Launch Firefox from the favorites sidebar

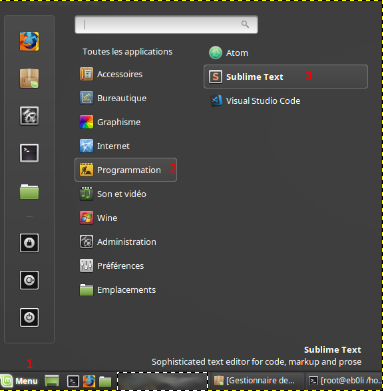(x=29, y=41)
